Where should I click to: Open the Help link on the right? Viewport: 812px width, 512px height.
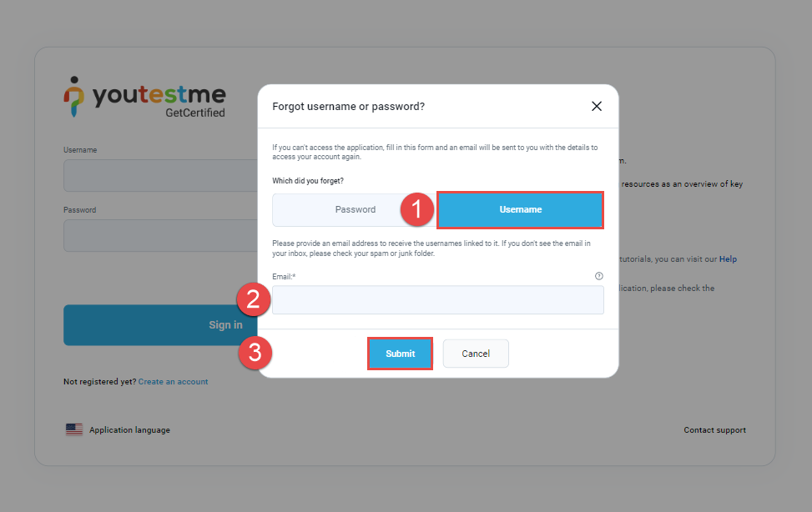click(x=729, y=259)
